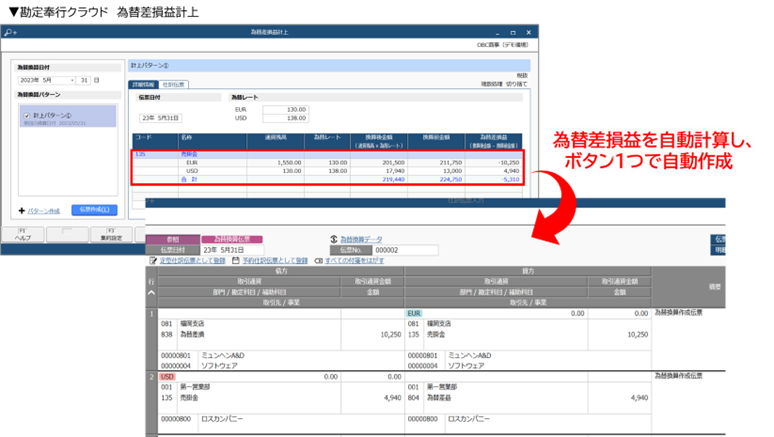Click the 合計 row label

189,179
